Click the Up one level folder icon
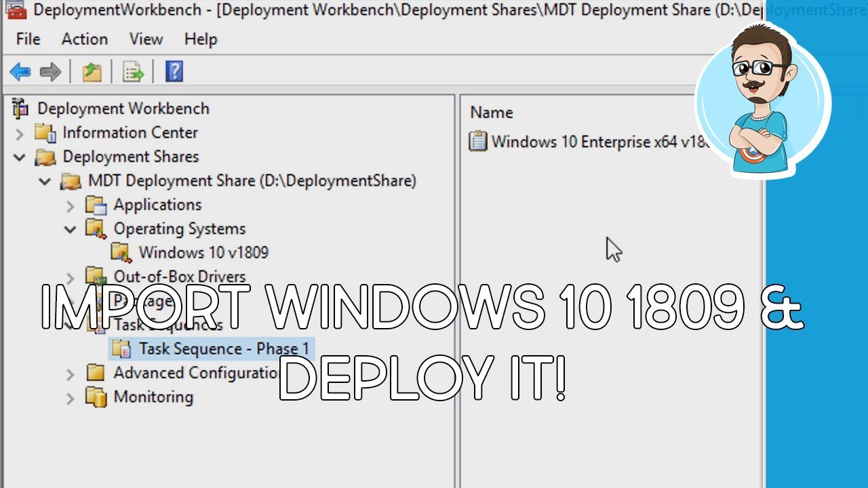 click(92, 71)
